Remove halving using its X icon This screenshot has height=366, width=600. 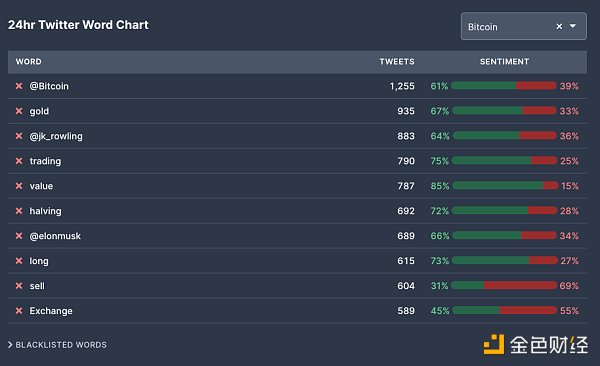point(19,211)
